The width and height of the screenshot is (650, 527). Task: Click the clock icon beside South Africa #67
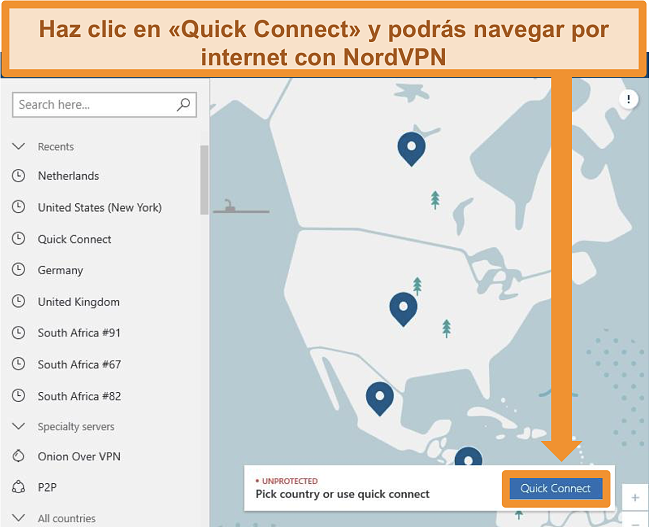18,364
